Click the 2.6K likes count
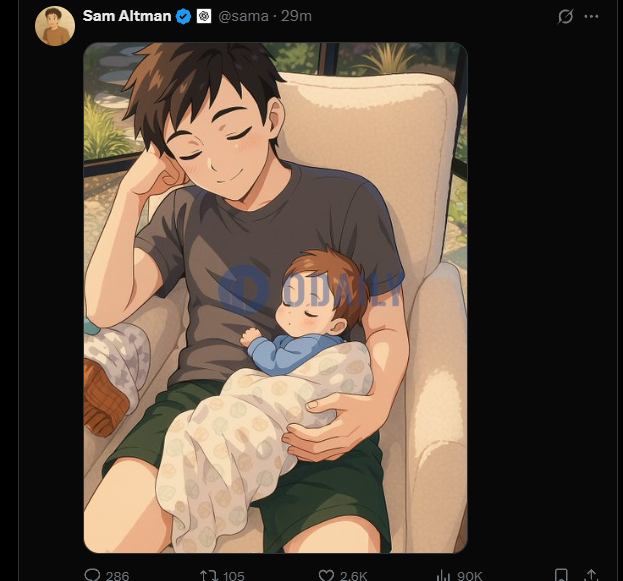623x581 pixels. pos(354,576)
